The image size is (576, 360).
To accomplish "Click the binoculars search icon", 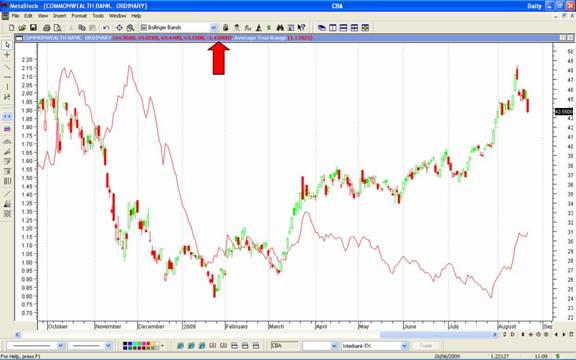I will pyautogui.click(x=280, y=28).
